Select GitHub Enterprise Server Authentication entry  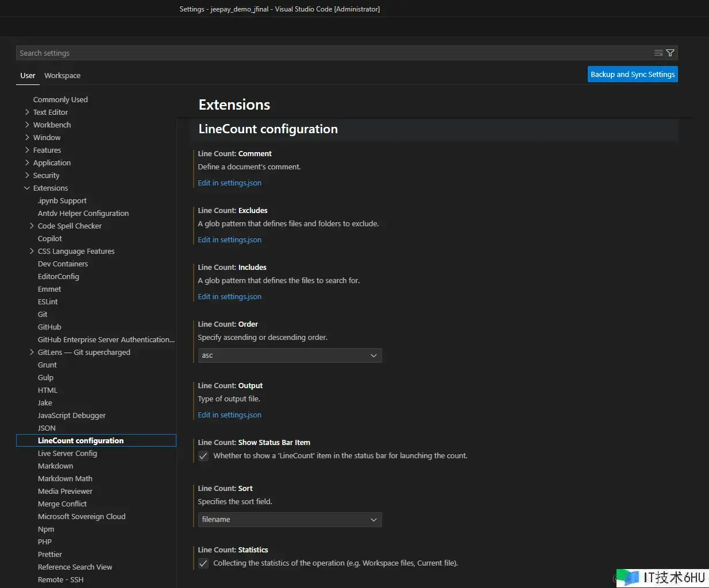106,339
